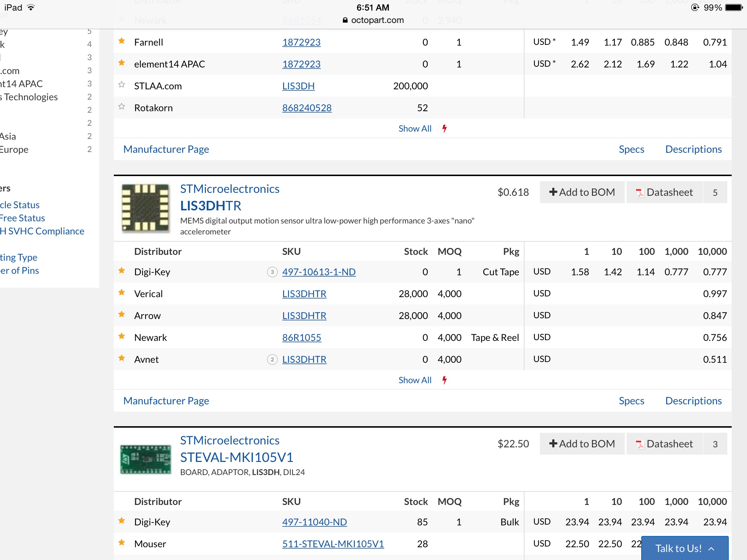Expand the Lead-Free Status sidebar filter

click(x=23, y=218)
